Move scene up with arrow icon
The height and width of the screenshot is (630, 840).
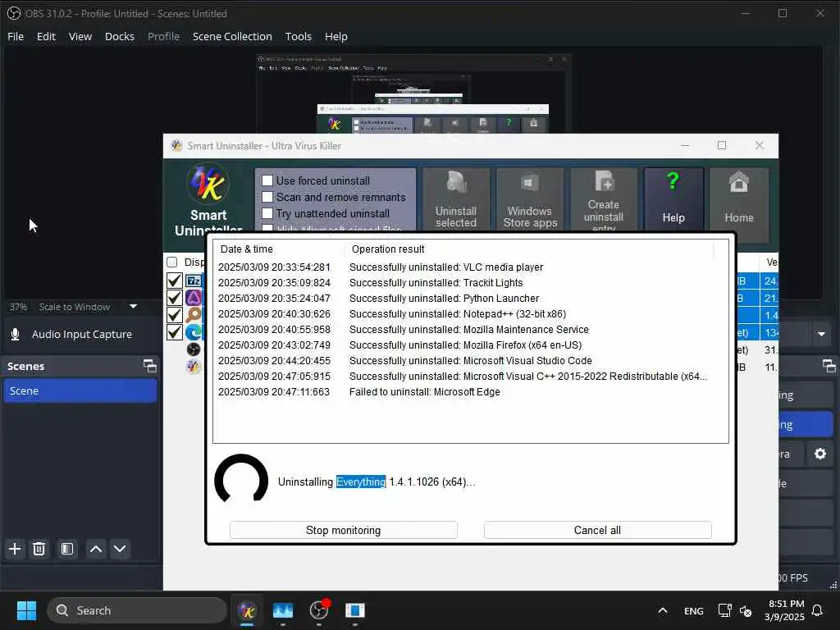coord(96,549)
